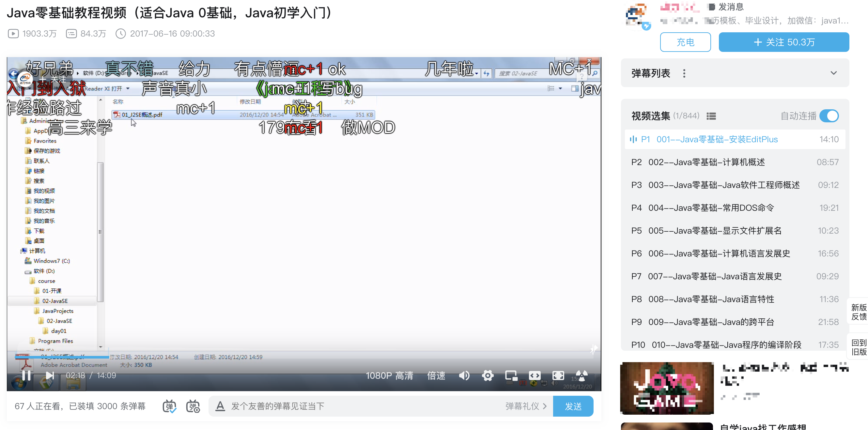Follow the uploader with 关注 50.3万
The height and width of the screenshot is (430, 868).
(783, 42)
